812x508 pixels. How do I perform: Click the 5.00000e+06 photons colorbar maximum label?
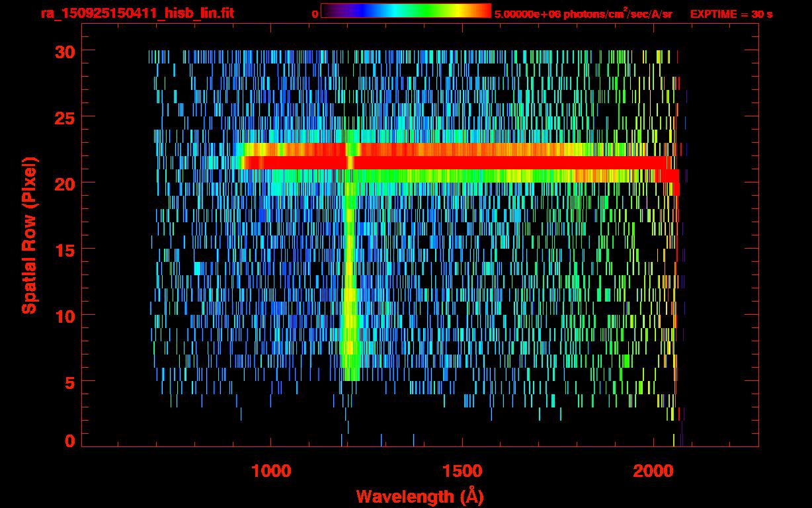point(583,13)
